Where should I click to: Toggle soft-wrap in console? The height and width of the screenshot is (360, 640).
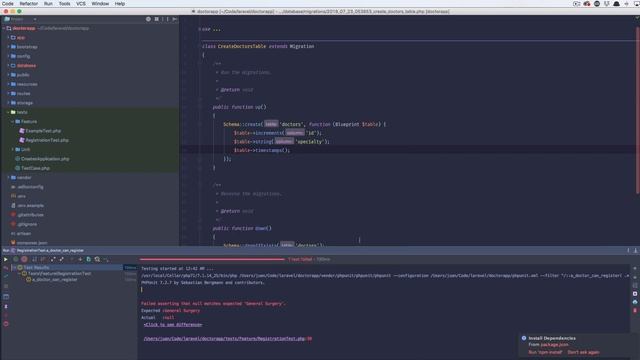pos(635,285)
